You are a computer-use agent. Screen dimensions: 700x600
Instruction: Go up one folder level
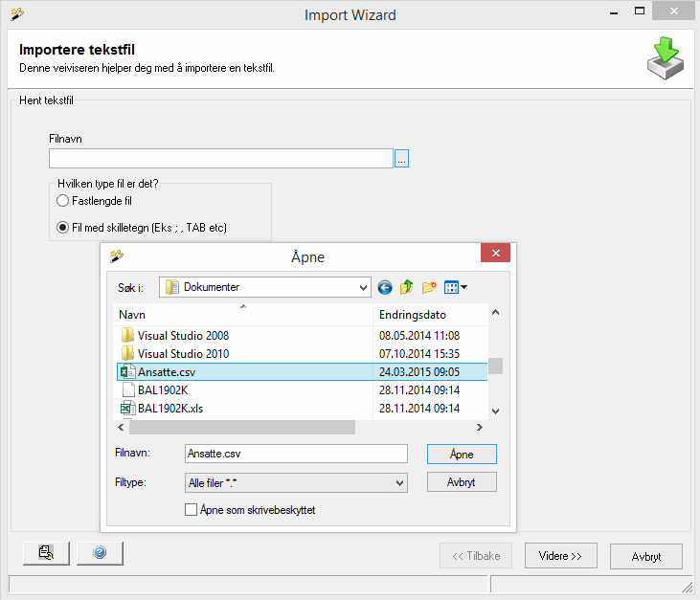click(407, 287)
